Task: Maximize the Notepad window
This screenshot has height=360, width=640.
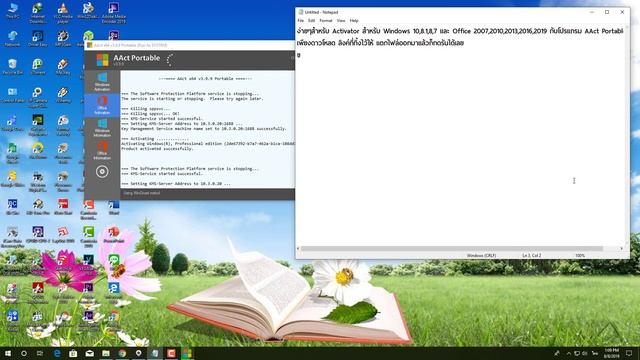Action: [607, 12]
